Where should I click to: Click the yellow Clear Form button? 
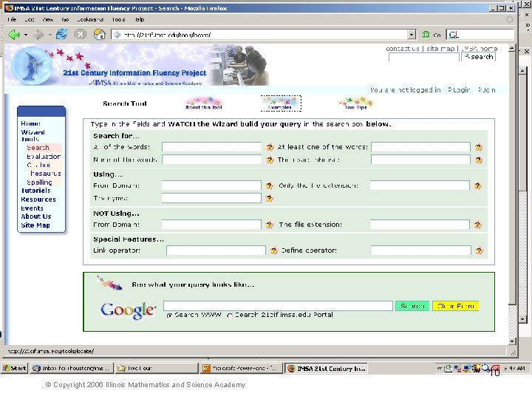pos(456,306)
